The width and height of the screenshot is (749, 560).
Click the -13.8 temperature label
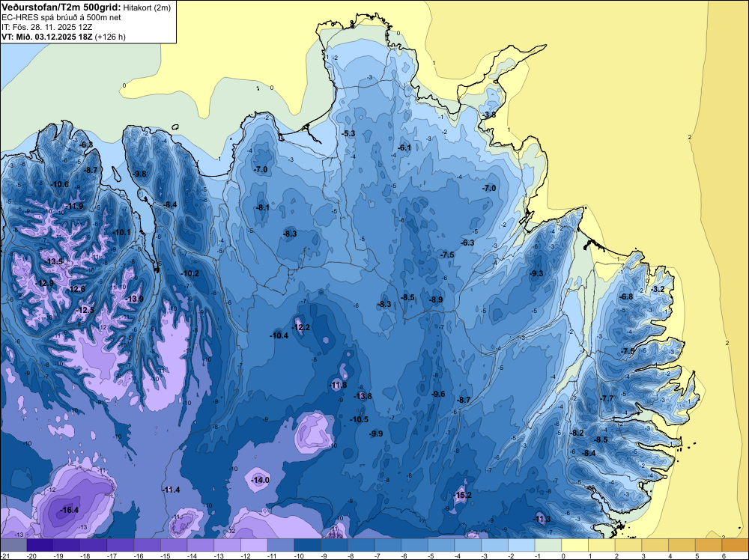[363, 396]
